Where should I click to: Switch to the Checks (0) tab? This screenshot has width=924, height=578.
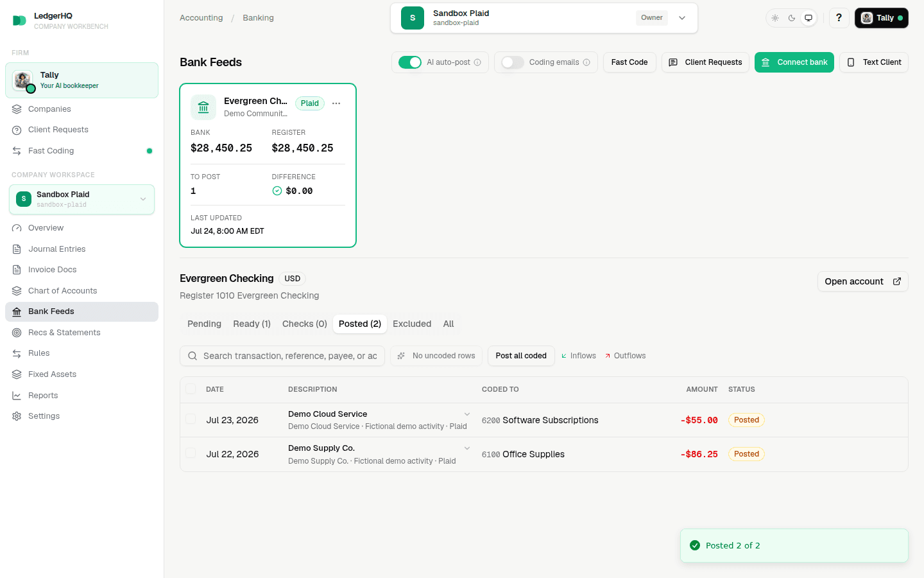305,324
